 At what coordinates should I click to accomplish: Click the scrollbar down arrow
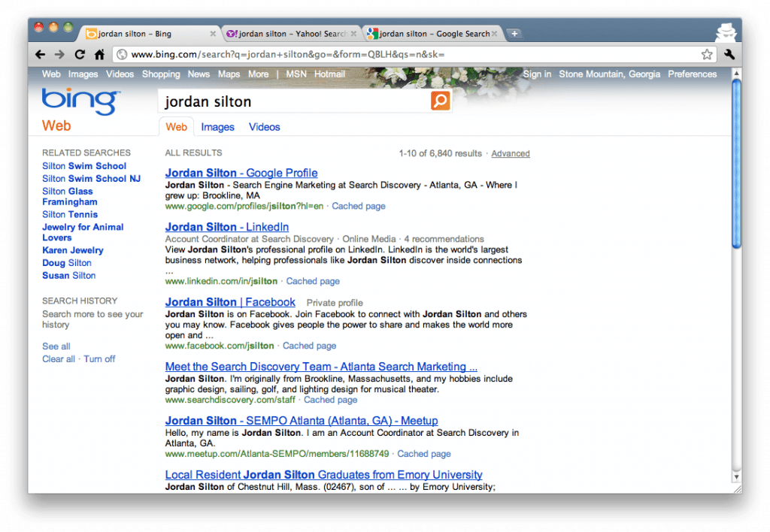(x=736, y=476)
